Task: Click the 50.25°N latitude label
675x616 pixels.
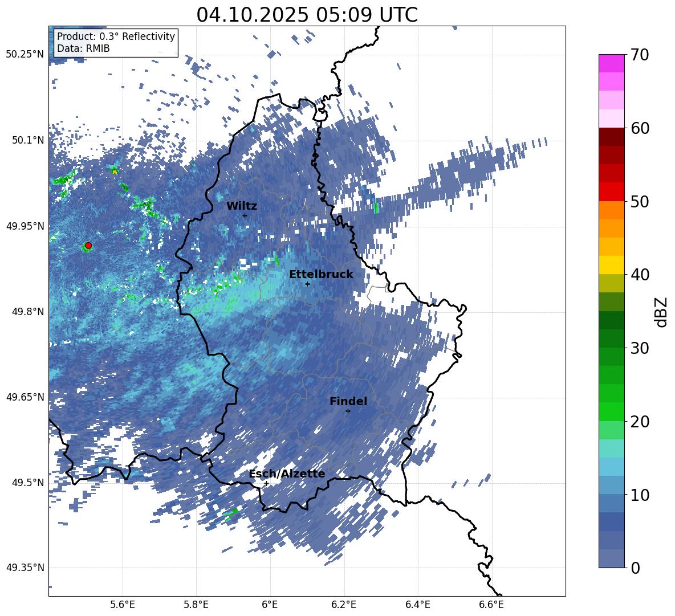Action: click(x=25, y=55)
